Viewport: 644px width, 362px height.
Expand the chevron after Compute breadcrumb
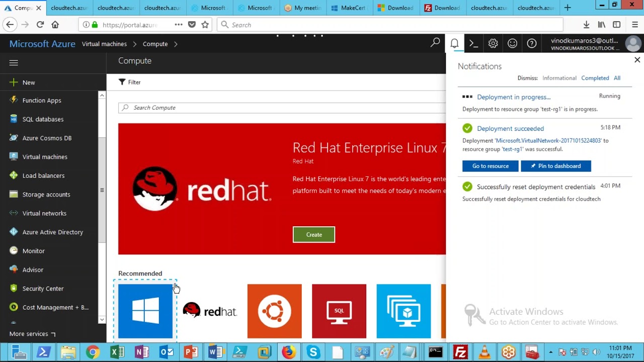176,44
